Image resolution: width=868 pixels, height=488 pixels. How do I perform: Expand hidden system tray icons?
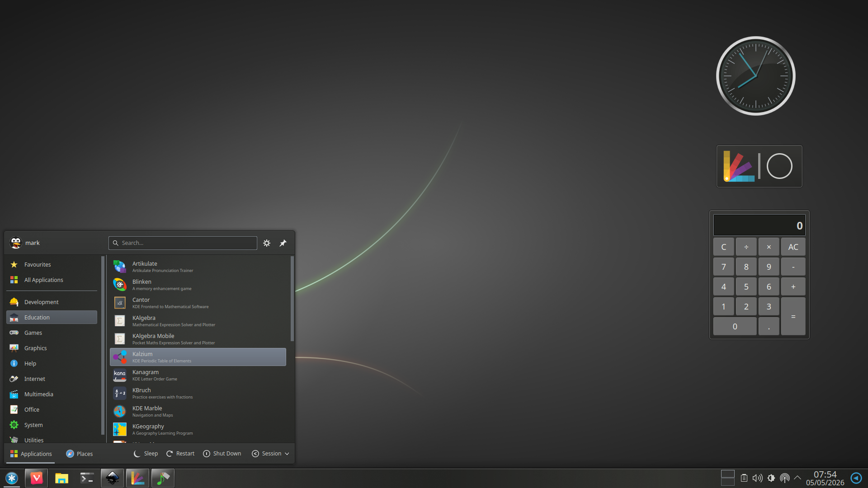pos(797,478)
